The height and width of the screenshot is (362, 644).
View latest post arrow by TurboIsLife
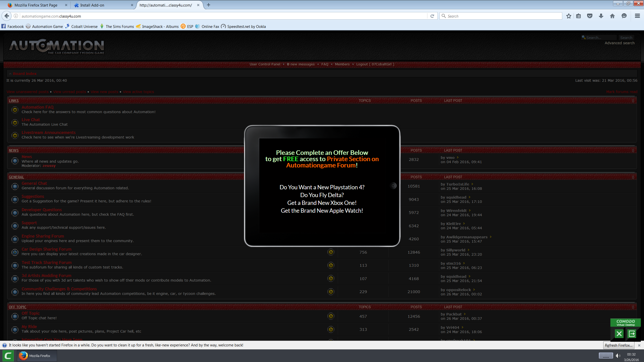472,184
